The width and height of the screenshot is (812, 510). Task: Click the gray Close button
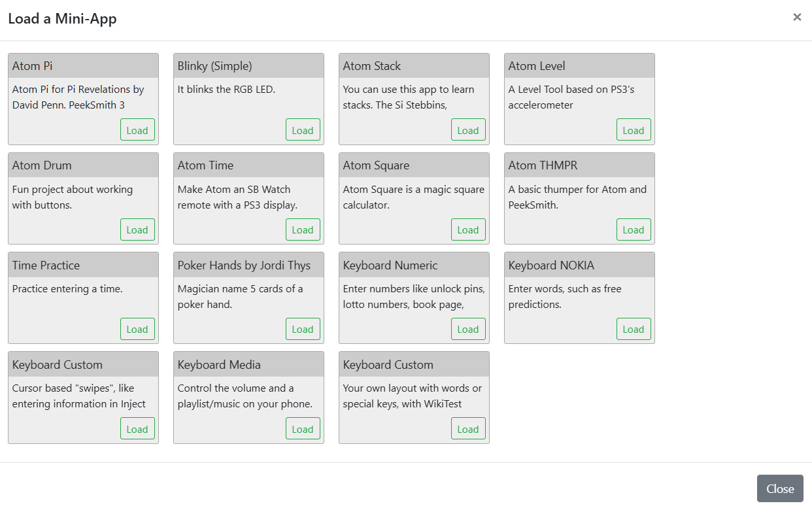click(779, 488)
